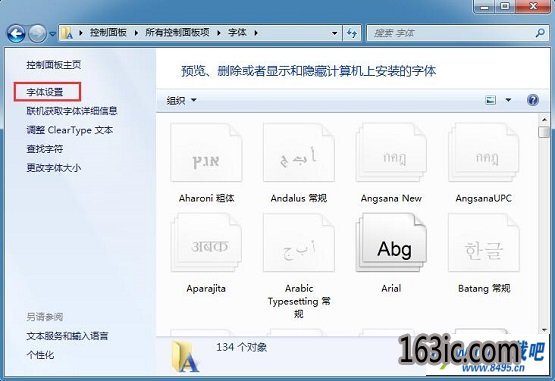Screen dimensions: 555x381
Task: Select the AngsanaUPC font family icon
Action: tap(484, 153)
